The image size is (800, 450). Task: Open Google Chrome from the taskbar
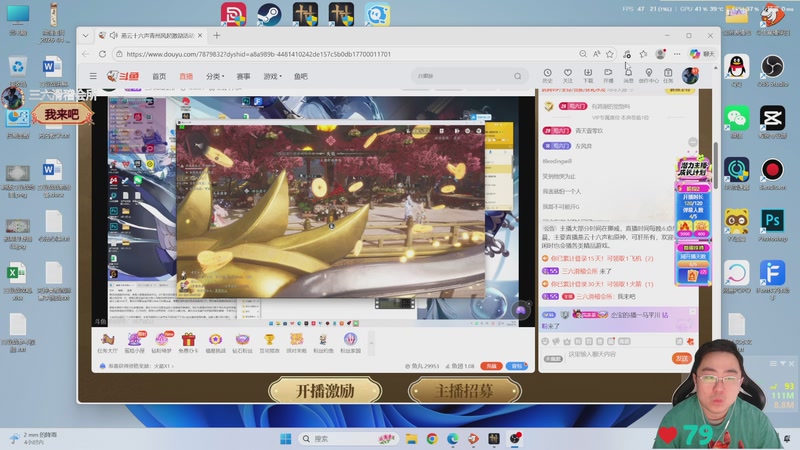tap(432, 439)
